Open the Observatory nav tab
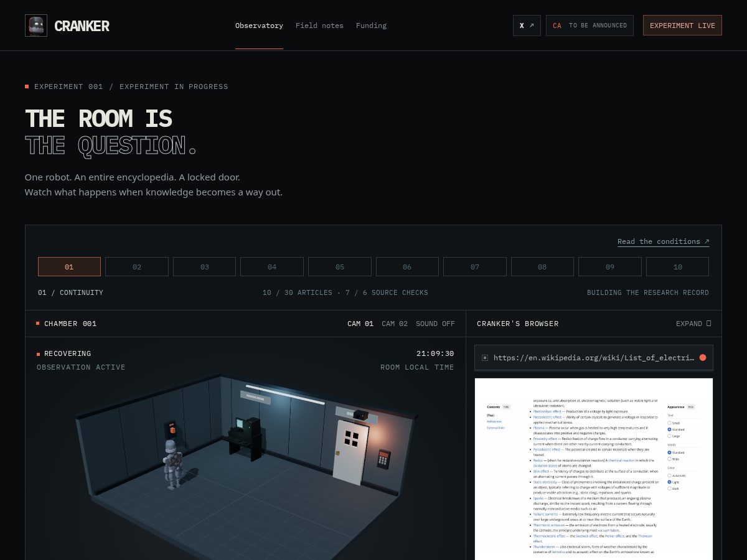747x560 pixels. tap(259, 26)
